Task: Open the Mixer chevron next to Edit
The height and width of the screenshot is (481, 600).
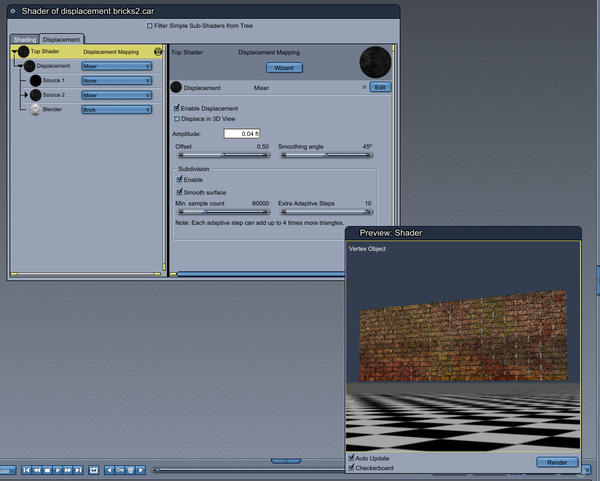Action: (364, 88)
